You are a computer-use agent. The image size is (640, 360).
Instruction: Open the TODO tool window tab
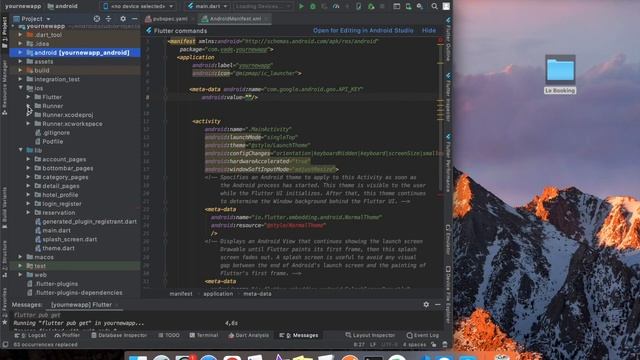click(169, 335)
